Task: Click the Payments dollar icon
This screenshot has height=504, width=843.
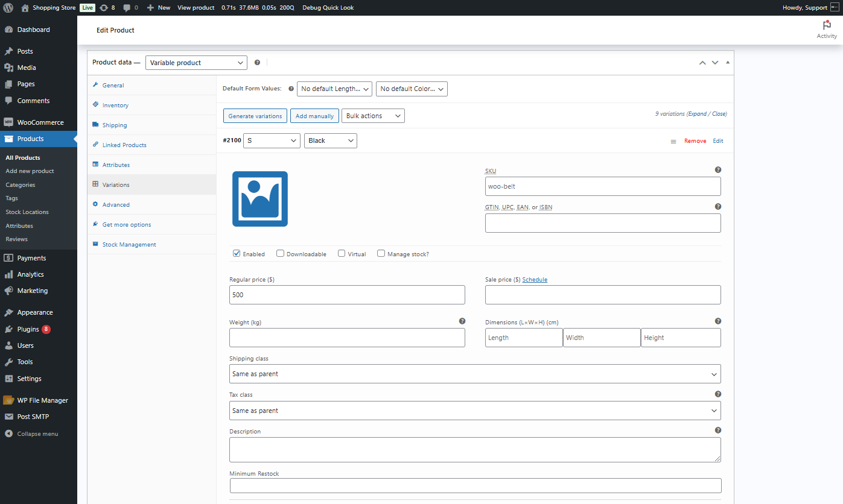Action: point(8,258)
